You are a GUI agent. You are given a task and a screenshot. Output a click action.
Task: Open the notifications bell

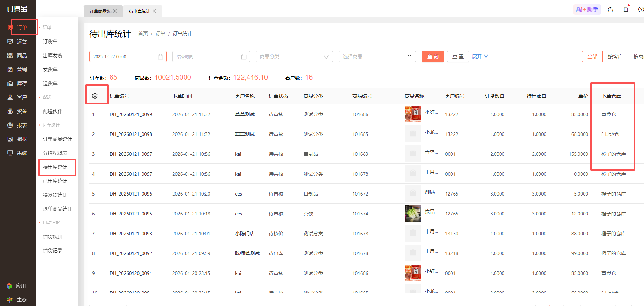click(x=626, y=9)
